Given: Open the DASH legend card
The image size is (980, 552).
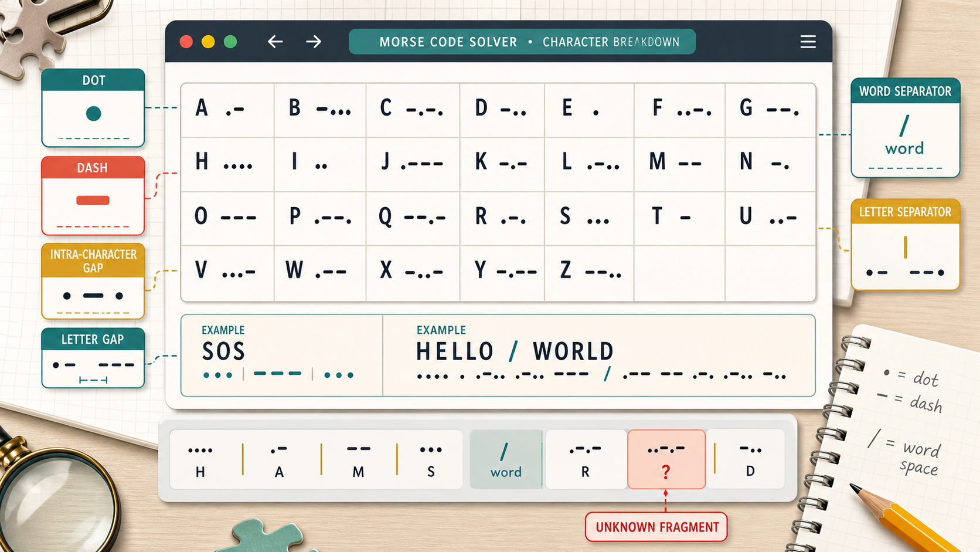Looking at the screenshot, I should [x=93, y=196].
